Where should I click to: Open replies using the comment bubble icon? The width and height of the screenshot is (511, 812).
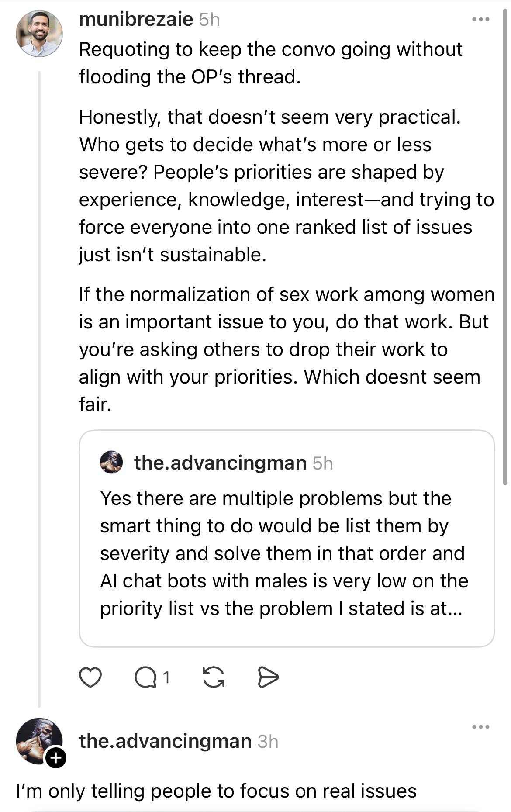[145, 677]
